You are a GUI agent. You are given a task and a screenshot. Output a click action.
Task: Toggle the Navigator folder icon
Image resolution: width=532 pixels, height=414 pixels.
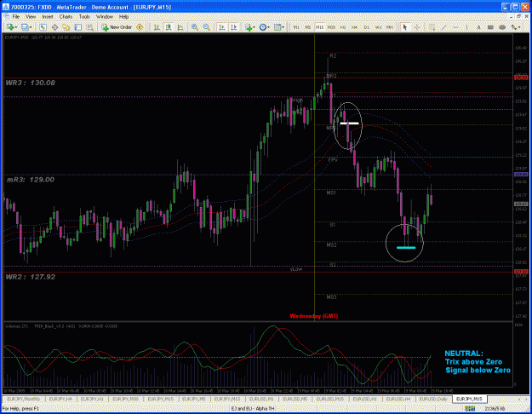(x=66, y=27)
